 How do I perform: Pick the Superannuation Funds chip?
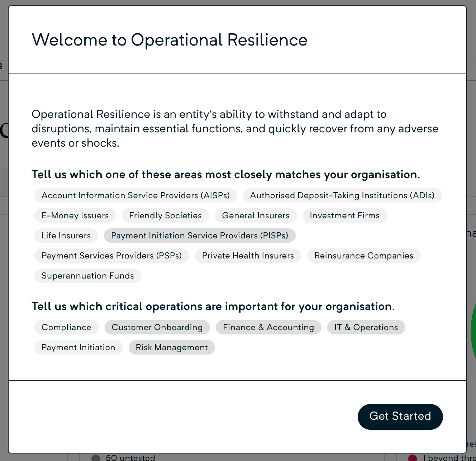87,276
